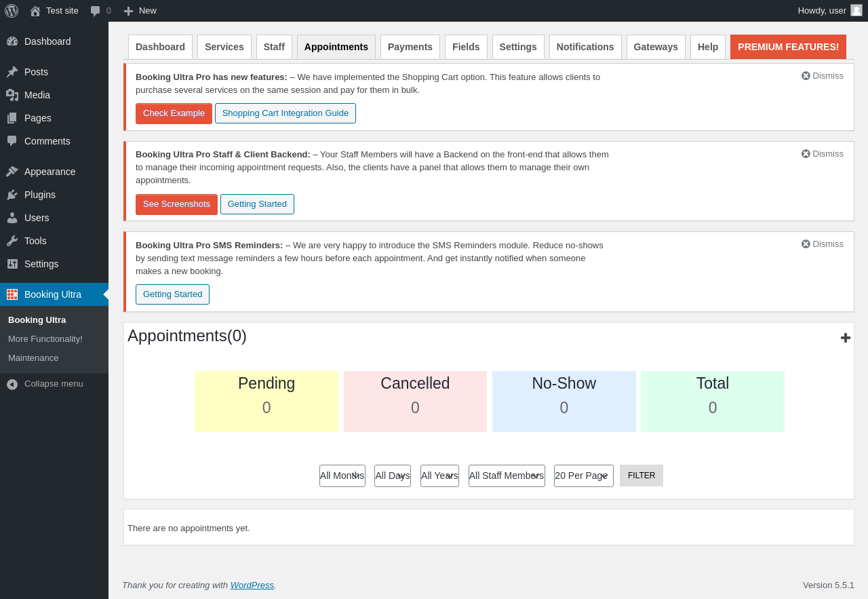Dismiss the Staff & Client Backend notice

(x=823, y=154)
